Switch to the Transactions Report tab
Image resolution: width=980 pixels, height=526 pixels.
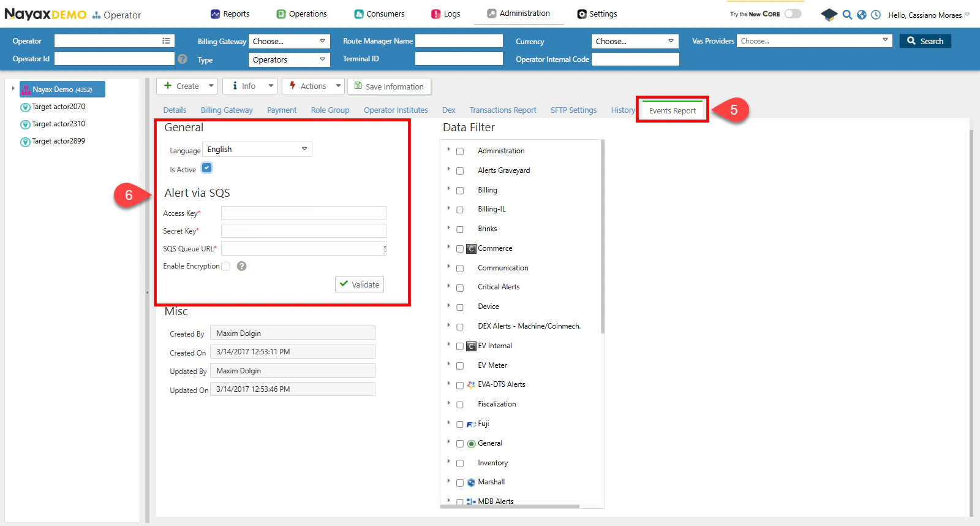(x=503, y=110)
